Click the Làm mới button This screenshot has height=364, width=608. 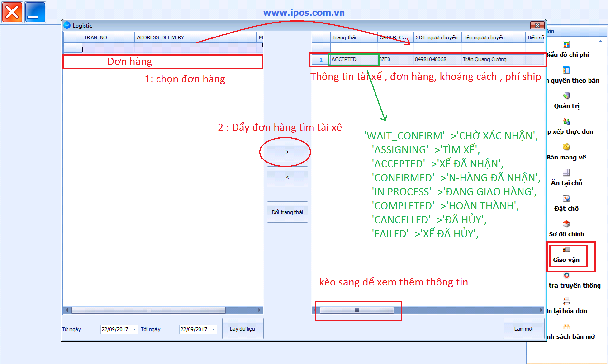click(523, 329)
